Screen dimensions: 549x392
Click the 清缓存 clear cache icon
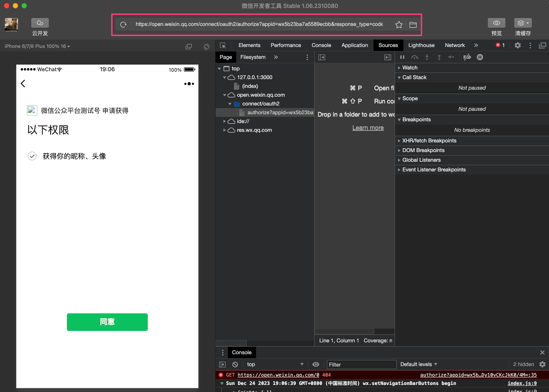point(523,22)
